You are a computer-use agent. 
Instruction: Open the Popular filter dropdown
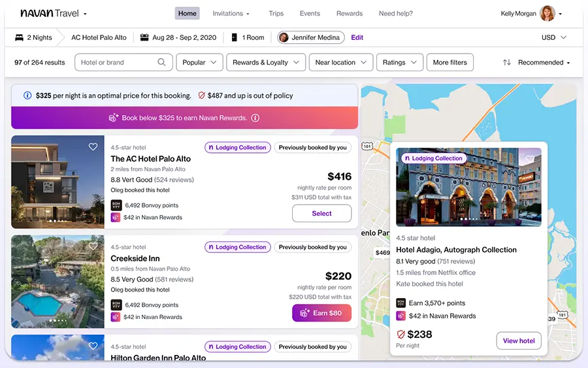[x=199, y=63]
